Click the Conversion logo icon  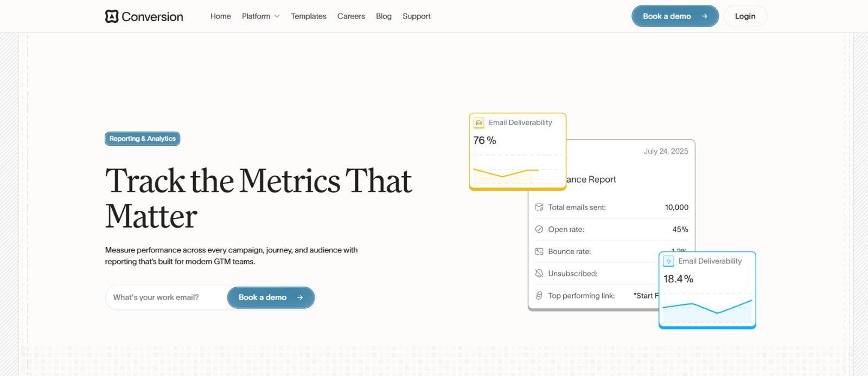112,16
